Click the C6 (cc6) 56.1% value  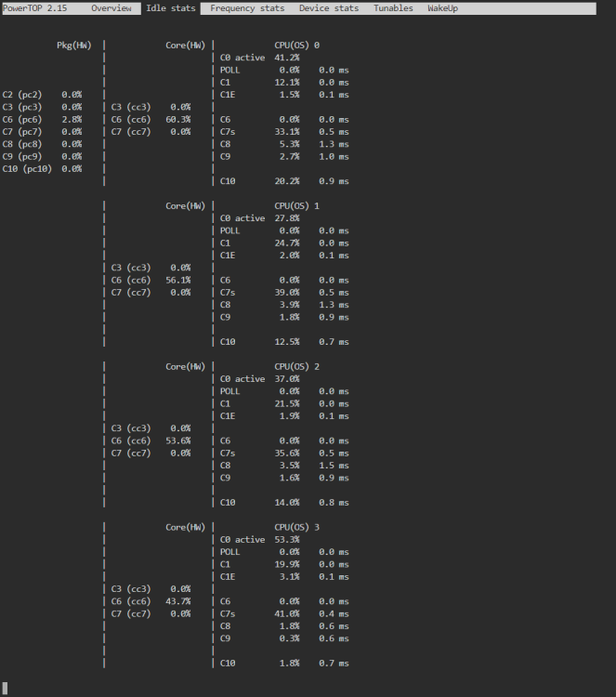tap(178, 280)
